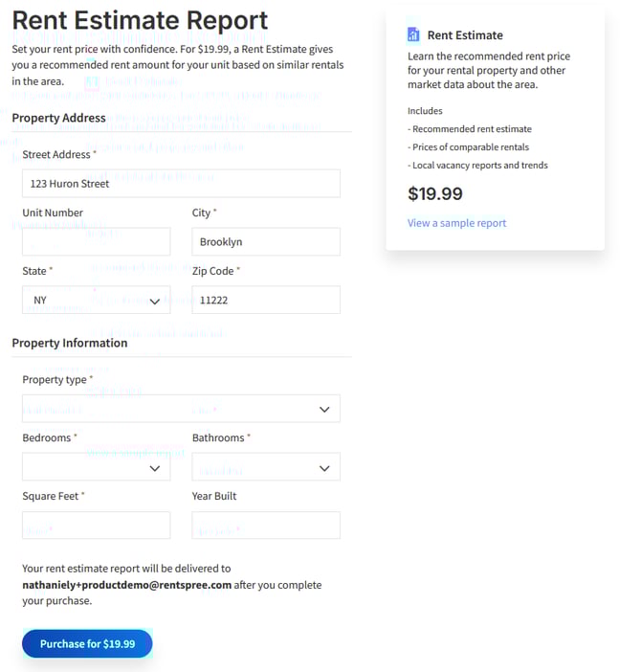Click the Rent Estimate card title
The height and width of the screenshot is (672, 641).
465,35
